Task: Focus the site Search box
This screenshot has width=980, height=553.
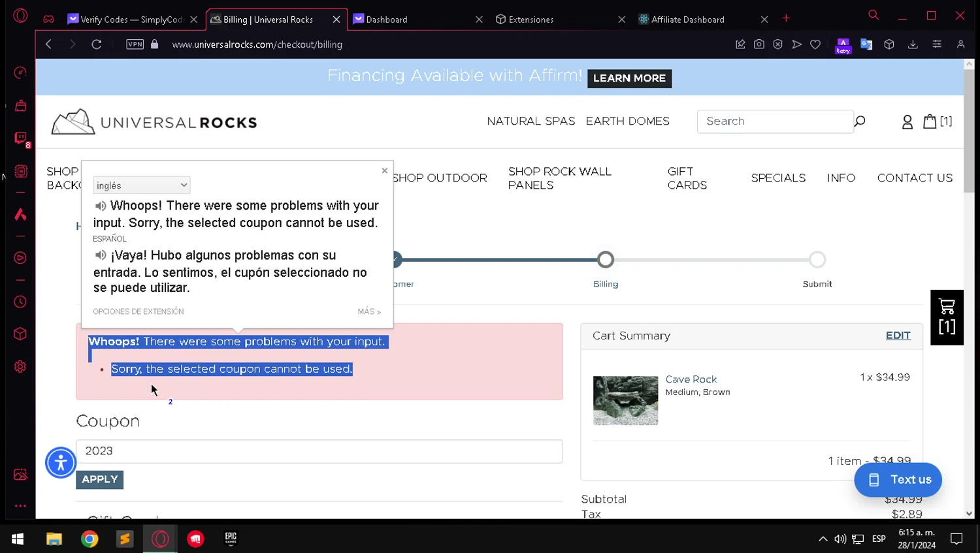Action: 775,121
